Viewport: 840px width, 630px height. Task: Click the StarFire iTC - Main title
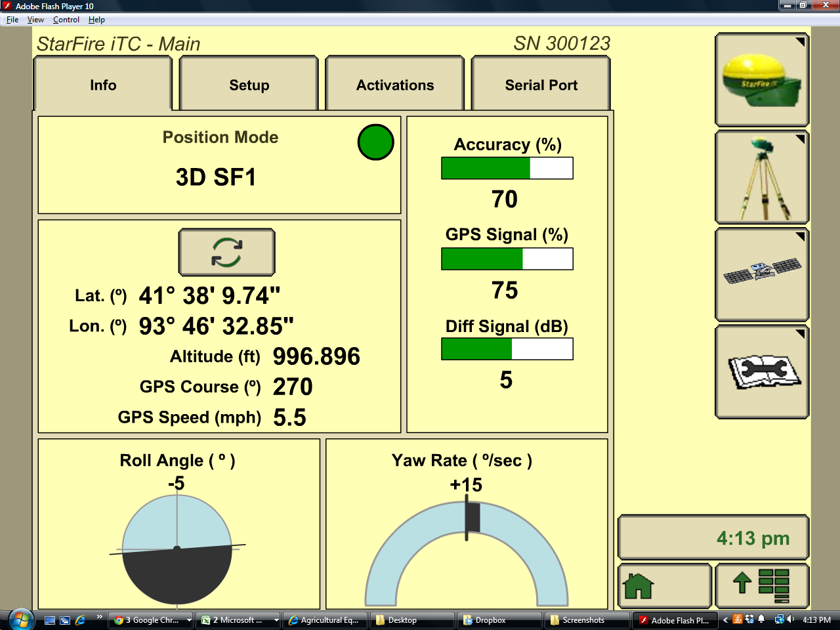(x=119, y=44)
